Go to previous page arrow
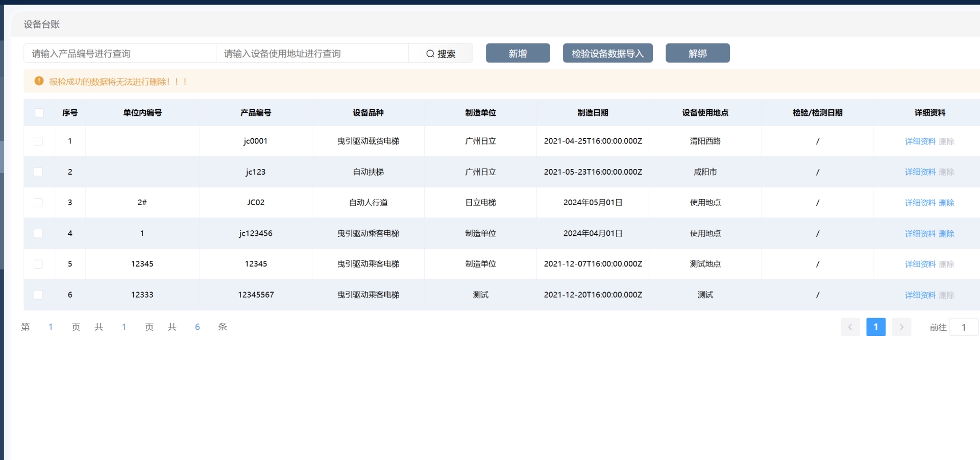 click(850, 327)
